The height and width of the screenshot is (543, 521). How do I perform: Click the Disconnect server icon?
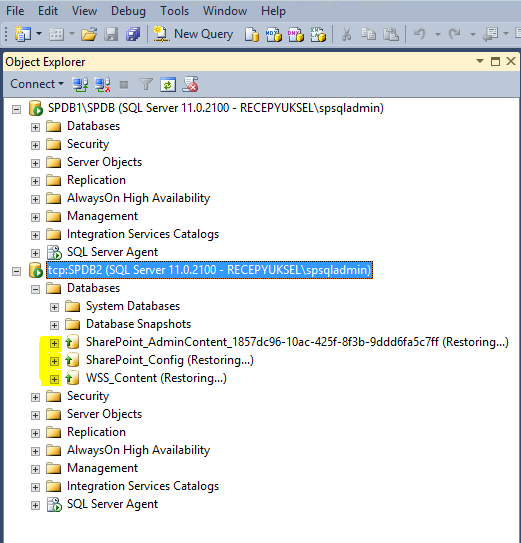pyautogui.click(x=103, y=84)
